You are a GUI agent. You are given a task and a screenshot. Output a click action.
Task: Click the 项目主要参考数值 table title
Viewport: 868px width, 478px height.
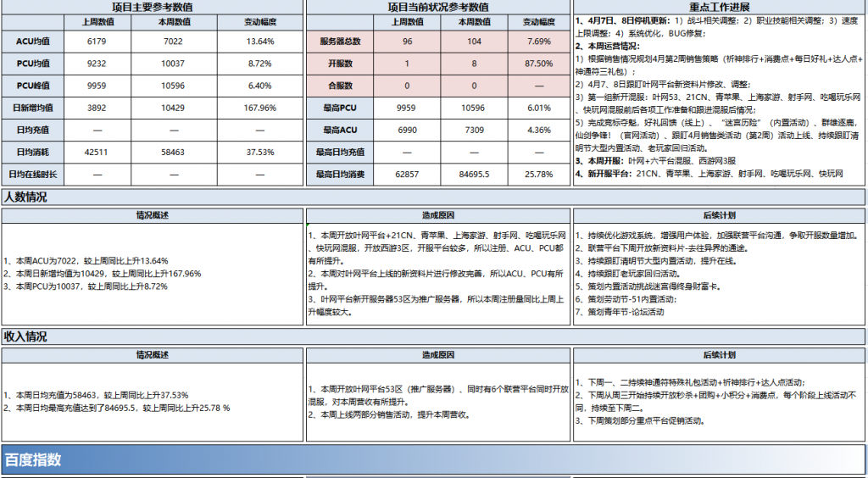153,8
